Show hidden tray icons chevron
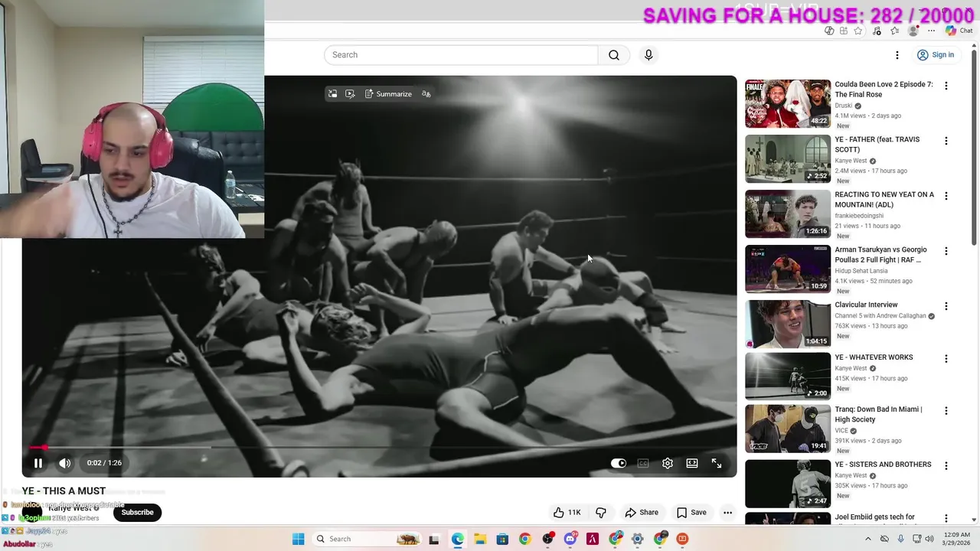The image size is (980, 551). [x=869, y=539]
